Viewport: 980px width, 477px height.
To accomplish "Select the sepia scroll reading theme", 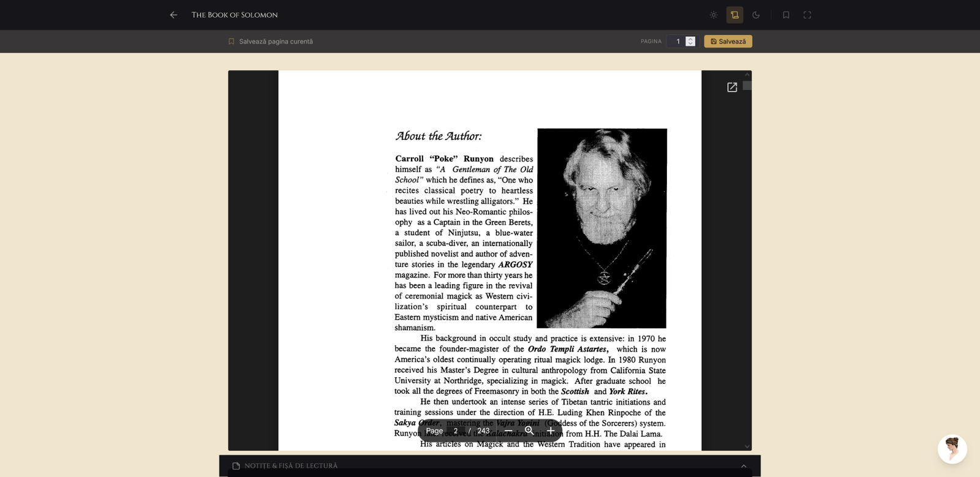I will (735, 15).
